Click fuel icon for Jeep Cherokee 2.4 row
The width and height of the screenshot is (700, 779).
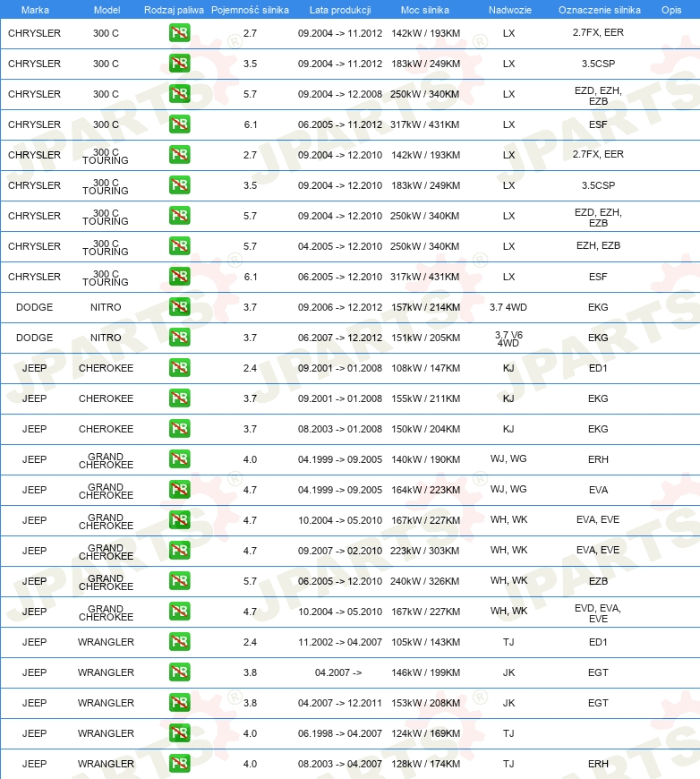click(x=179, y=368)
